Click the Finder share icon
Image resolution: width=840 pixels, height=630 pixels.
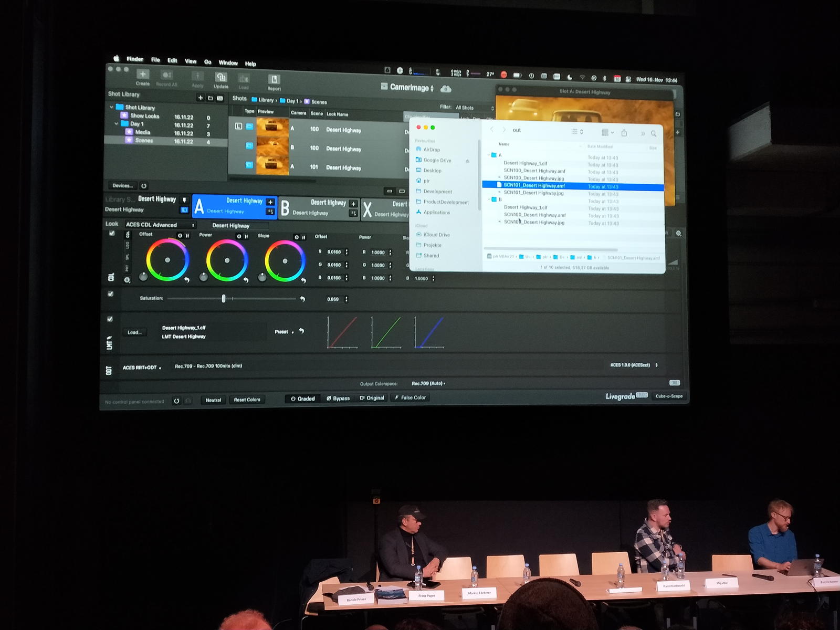[x=624, y=133]
